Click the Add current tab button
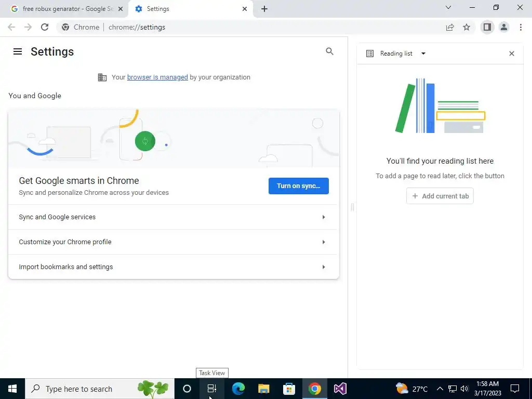The height and width of the screenshot is (399, 532). click(x=440, y=196)
